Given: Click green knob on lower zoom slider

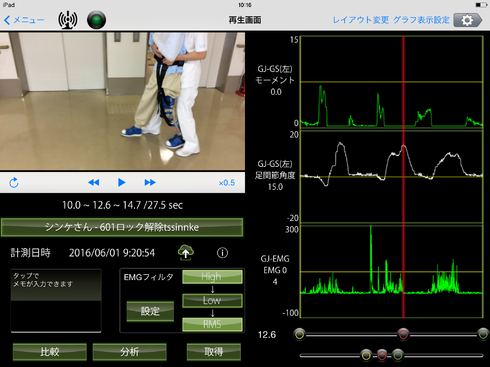Looking at the screenshot, I should coord(398,355).
